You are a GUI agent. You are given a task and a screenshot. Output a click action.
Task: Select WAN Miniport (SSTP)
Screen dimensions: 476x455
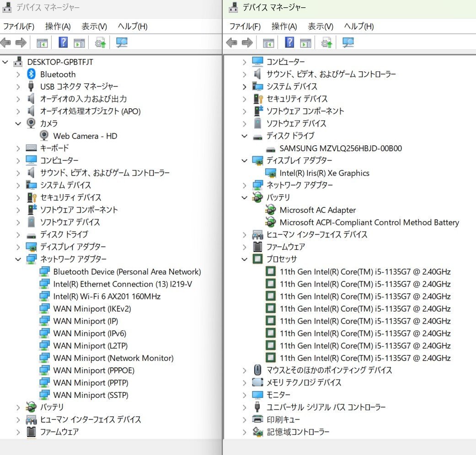(x=91, y=395)
